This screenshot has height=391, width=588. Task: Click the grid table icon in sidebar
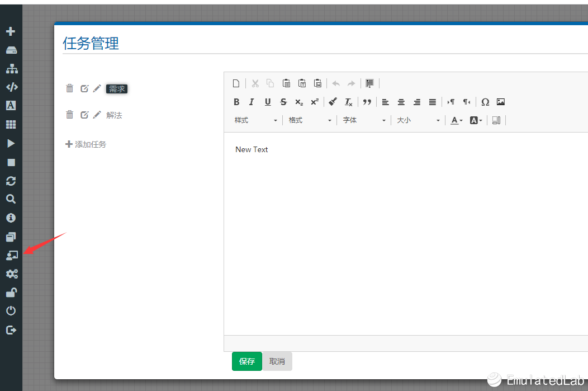[x=11, y=125]
